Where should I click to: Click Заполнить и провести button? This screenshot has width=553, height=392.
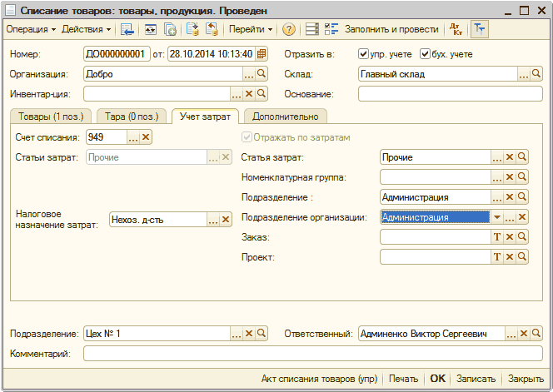click(x=382, y=29)
